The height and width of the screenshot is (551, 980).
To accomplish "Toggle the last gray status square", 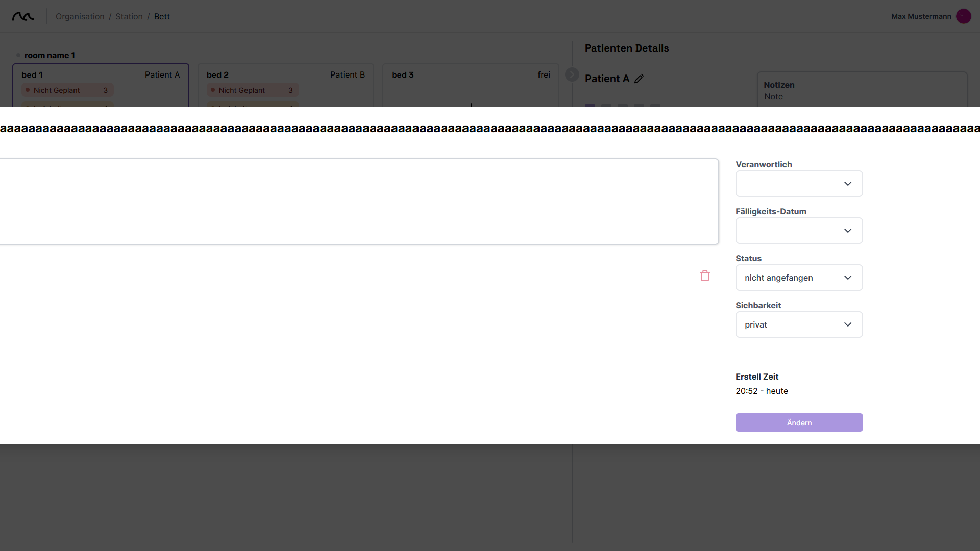I will 656,106.
